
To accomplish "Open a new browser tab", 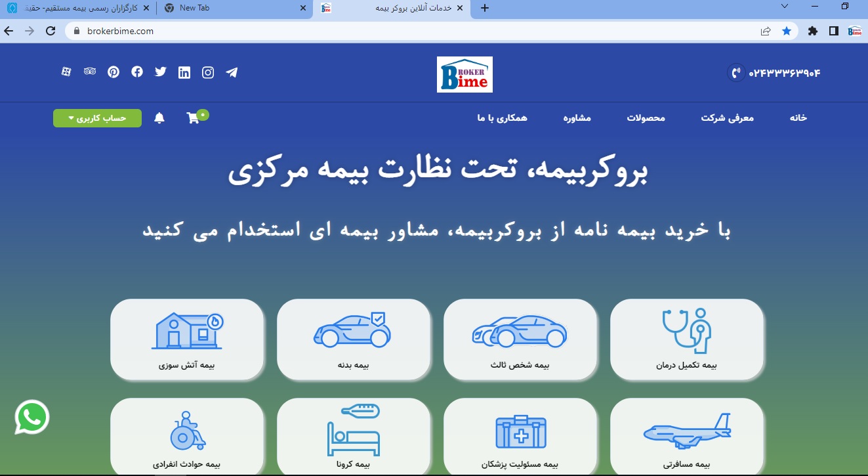I will coord(485,8).
